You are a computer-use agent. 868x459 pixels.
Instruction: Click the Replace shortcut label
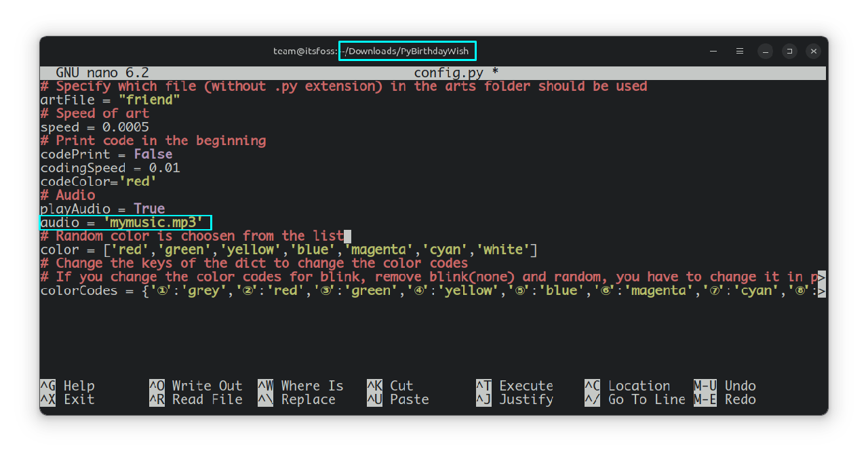pos(308,399)
